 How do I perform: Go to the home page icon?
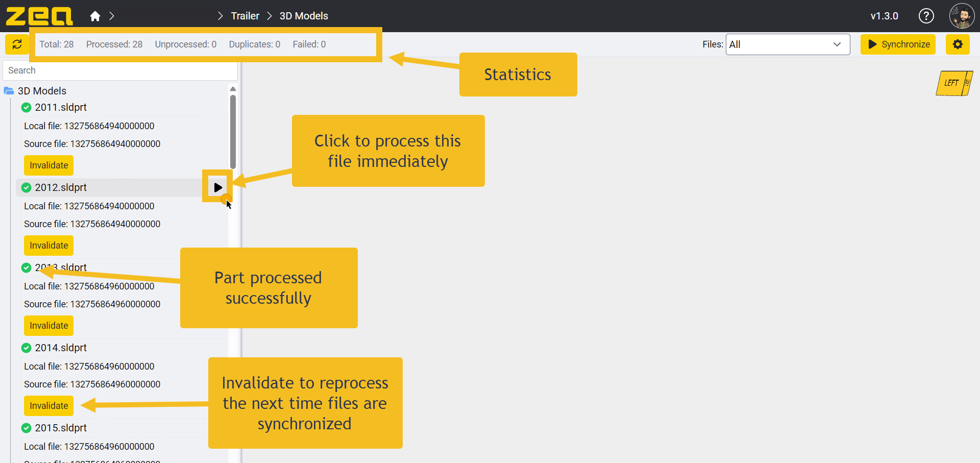(95, 16)
